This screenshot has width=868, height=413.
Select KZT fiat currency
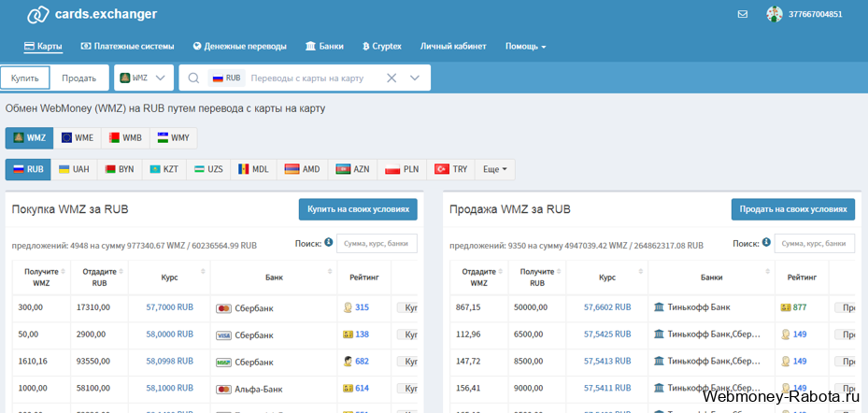(x=164, y=169)
